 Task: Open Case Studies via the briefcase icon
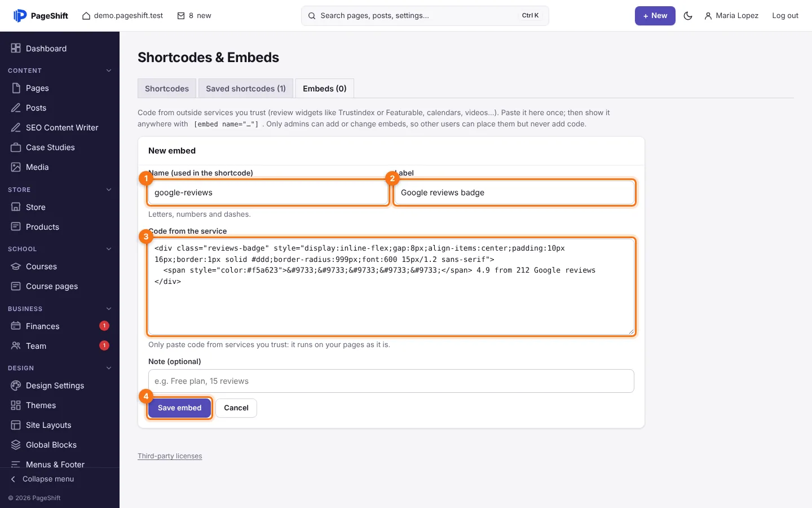[x=16, y=147]
